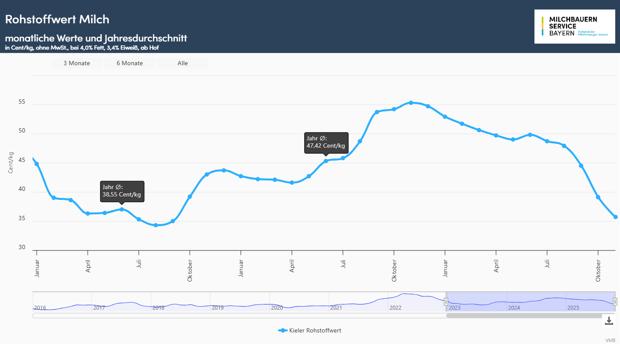Click the empty scrollbar track left of thumb
The width and height of the screenshot is (620, 364).
click(238, 316)
